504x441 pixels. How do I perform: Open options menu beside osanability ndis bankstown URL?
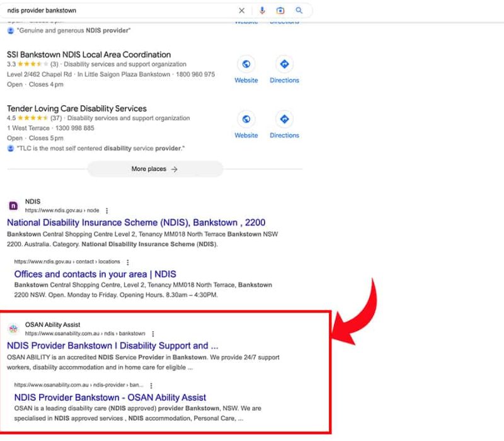click(152, 334)
